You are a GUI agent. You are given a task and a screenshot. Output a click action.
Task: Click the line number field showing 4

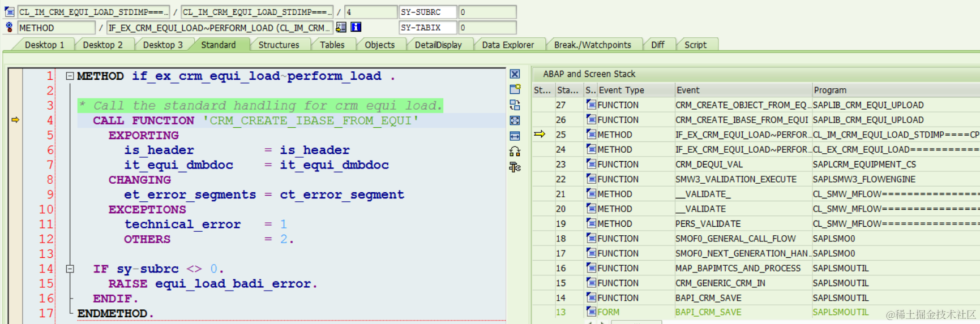point(371,12)
